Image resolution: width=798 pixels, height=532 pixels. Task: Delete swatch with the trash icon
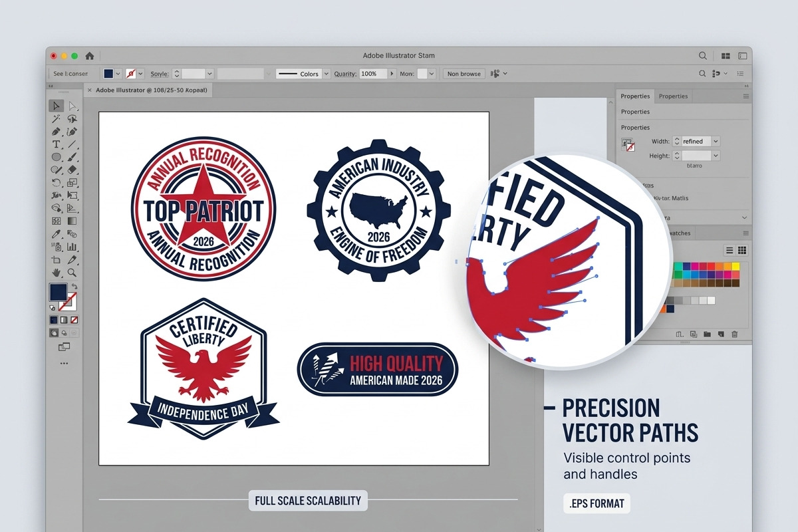(734, 334)
